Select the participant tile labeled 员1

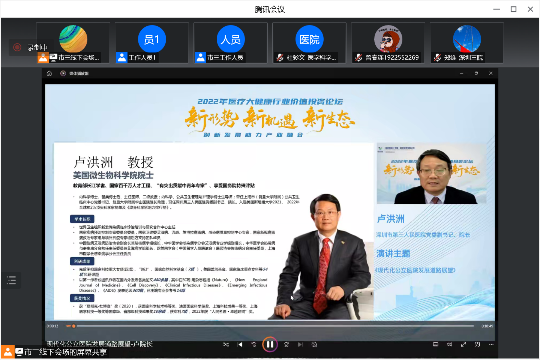(x=152, y=42)
